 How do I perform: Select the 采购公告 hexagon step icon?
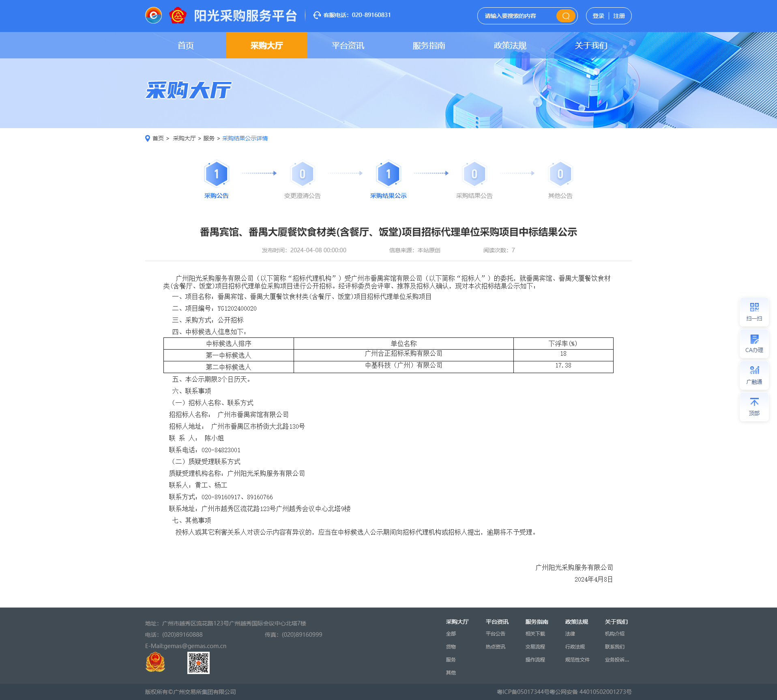coord(217,174)
